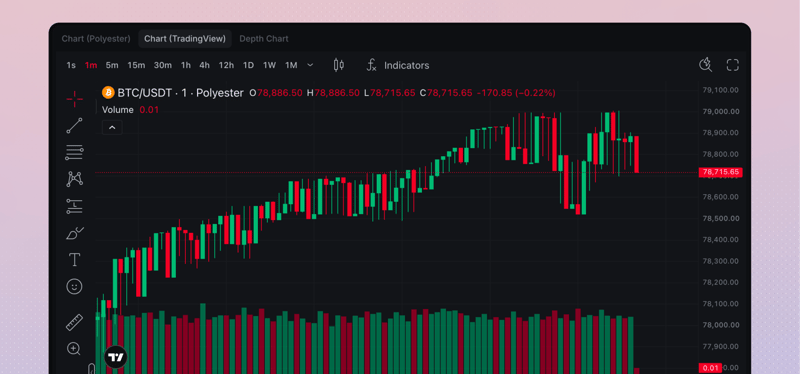Select the trend line drawing tool
The width and height of the screenshot is (800, 374).
point(74,126)
